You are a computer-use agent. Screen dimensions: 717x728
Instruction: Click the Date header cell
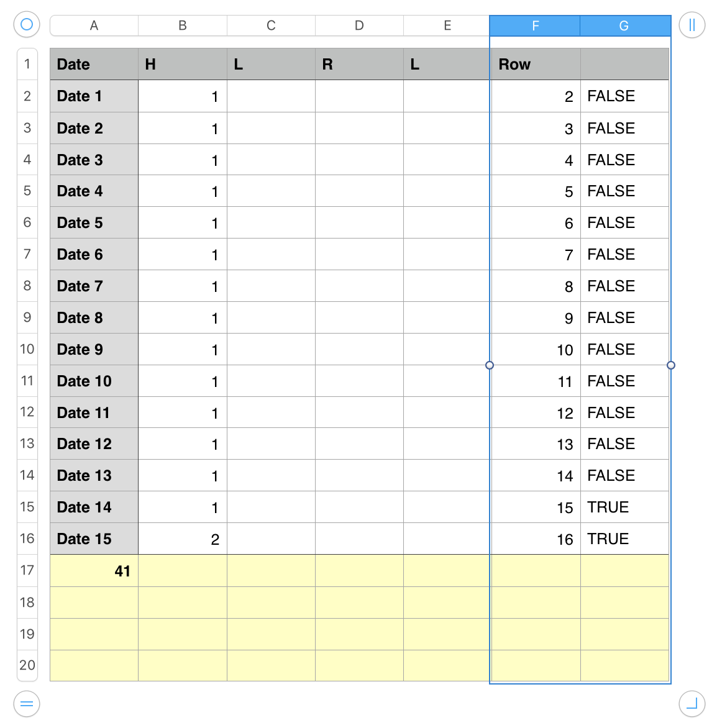[x=94, y=65]
